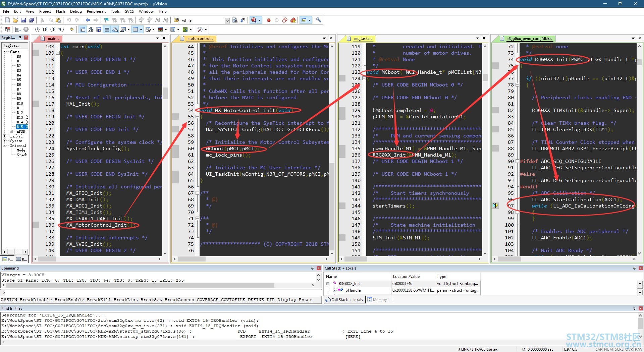Screen dimensions: 644x352
Task: Open the Configuration wrench icon
Action: click(319, 20)
